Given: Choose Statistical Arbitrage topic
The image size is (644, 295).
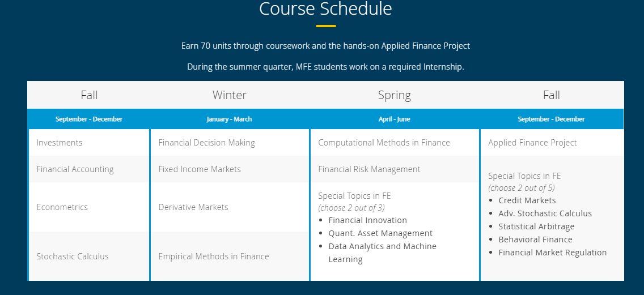Looking at the screenshot, I should pyautogui.click(x=536, y=226).
